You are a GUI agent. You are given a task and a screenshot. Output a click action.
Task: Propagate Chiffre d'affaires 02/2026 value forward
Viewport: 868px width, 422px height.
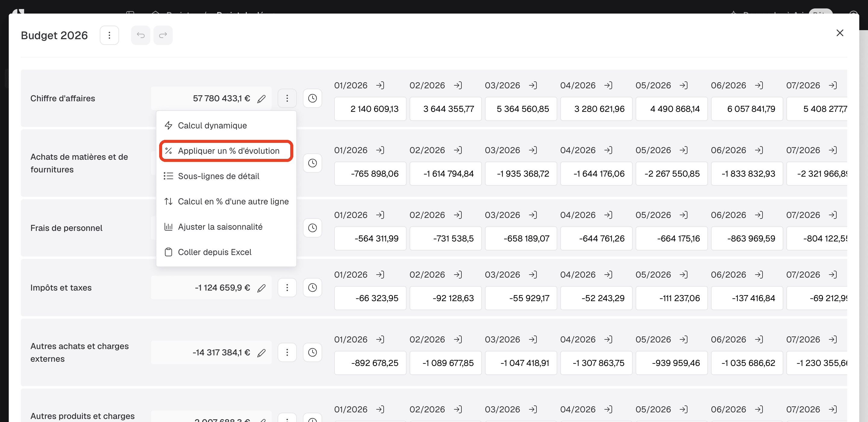click(x=458, y=85)
